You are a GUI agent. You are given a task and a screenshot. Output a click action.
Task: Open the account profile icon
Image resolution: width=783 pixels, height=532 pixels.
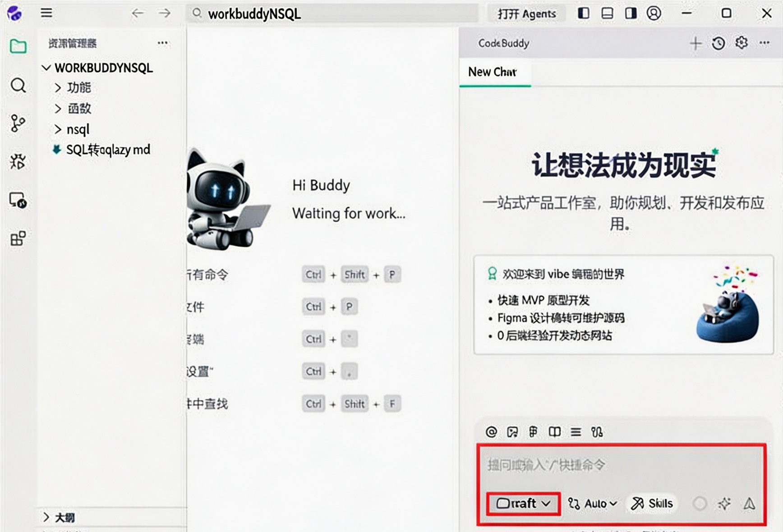click(x=654, y=13)
